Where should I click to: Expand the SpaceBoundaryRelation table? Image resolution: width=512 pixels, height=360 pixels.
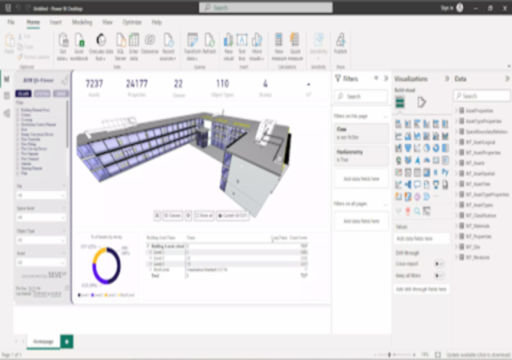457,131
